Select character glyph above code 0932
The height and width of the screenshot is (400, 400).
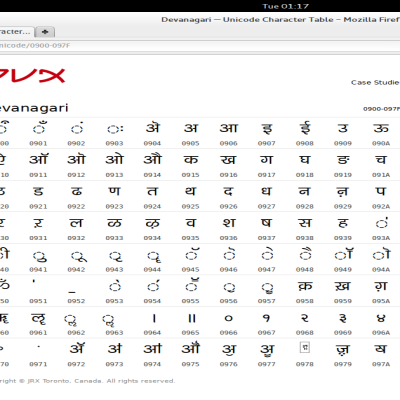pyautogui.click(x=76, y=223)
